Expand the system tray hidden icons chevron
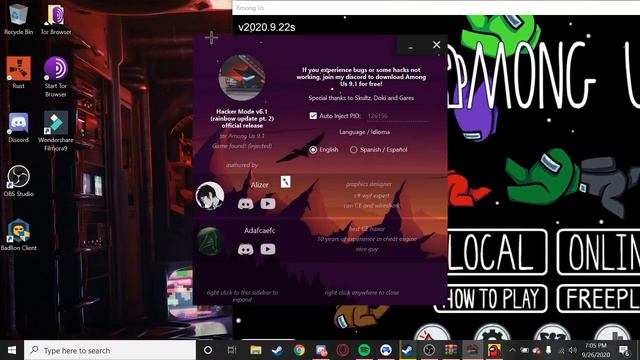Viewport: 640px width, 360px height. (512, 350)
